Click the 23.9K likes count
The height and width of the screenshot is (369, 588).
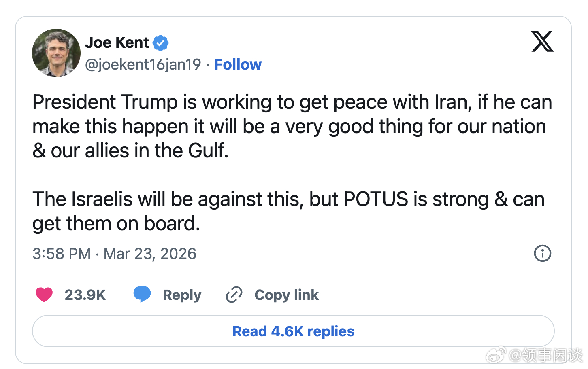(x=85, y=295)
